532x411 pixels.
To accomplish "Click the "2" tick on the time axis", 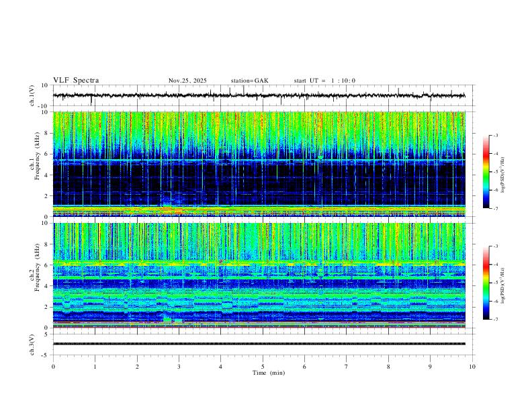I will pos(137,367).
